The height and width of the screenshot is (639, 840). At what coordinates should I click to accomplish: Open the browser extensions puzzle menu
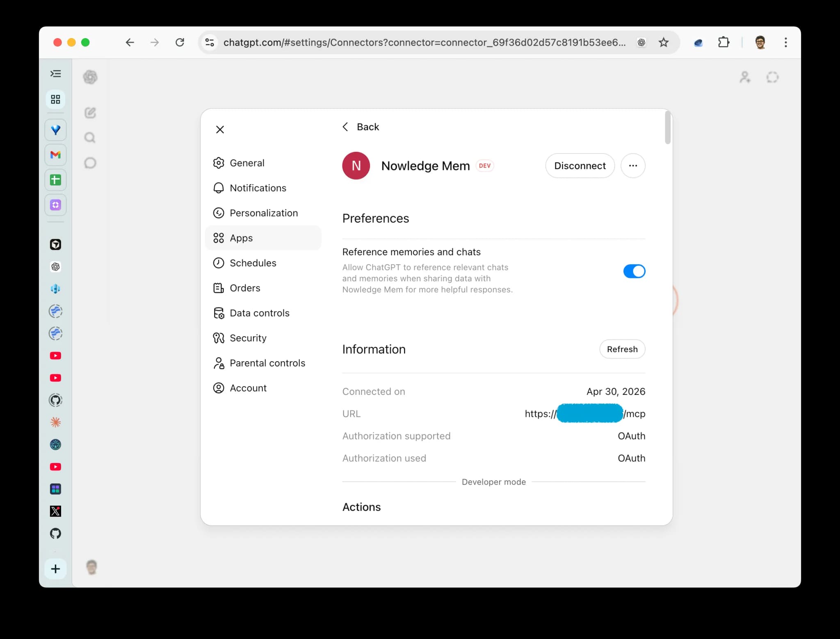click(x=724, y=42)
